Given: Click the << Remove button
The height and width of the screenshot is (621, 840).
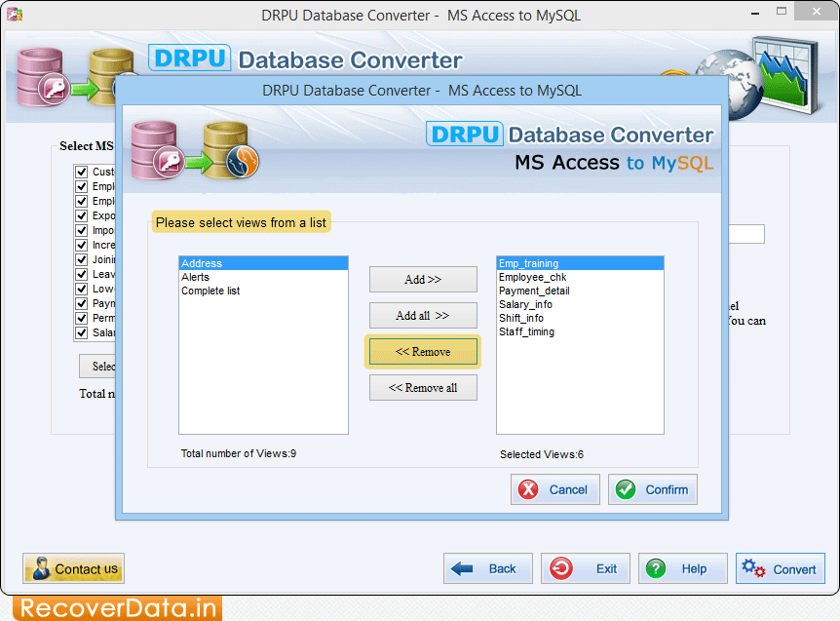Looking at the screenshot, I should pos(423,352).
